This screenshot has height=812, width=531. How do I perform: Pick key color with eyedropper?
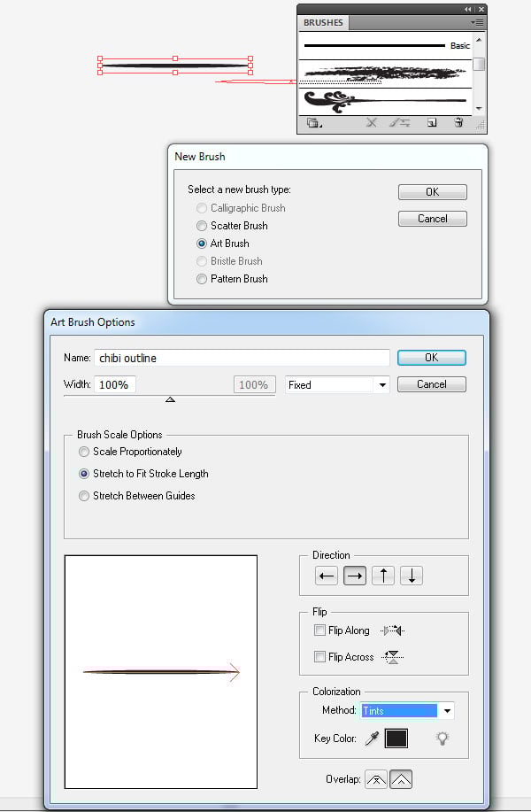click(x=372, y=739)
